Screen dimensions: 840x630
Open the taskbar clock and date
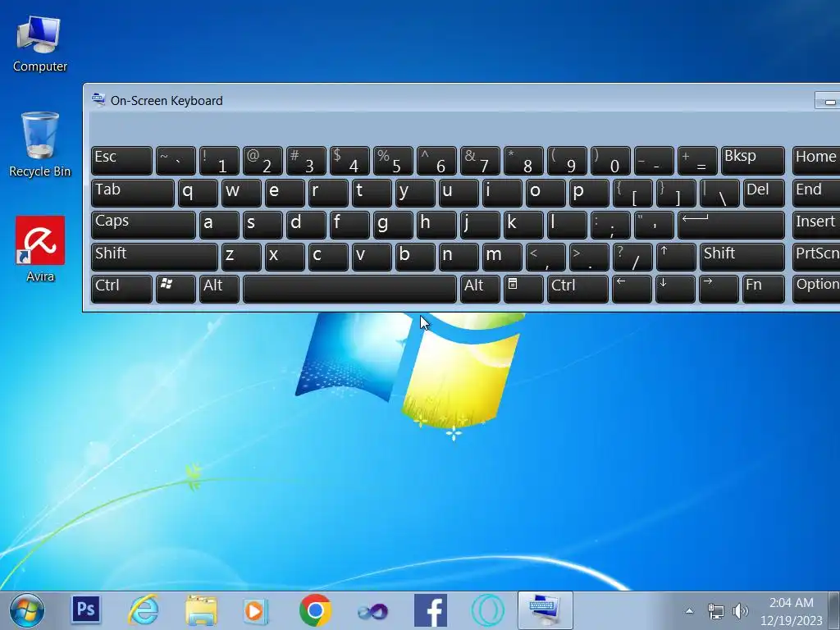click(792, 611)
